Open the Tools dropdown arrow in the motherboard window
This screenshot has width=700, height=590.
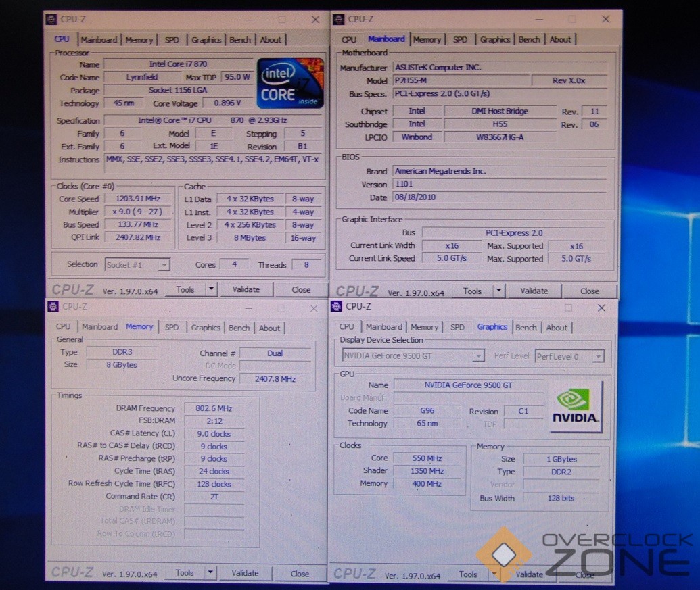498,291
